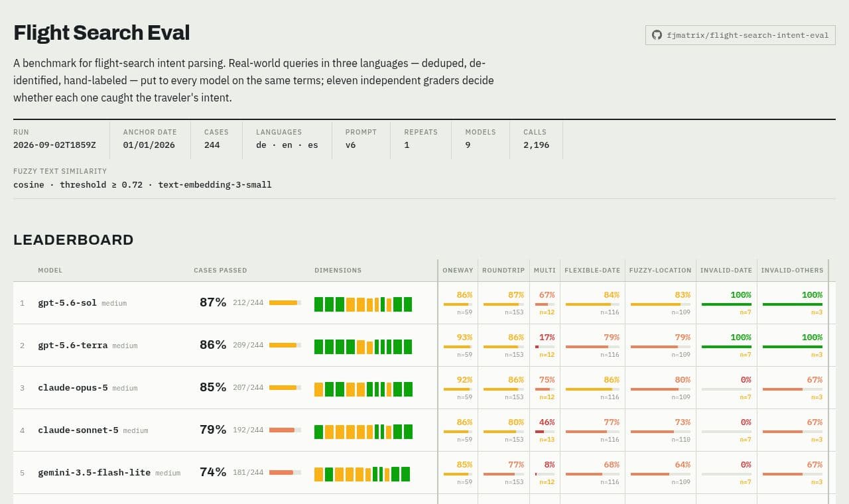
Task: Click the dimensions color strip for gpt-5.6-terra
Action: pos(363,347)
